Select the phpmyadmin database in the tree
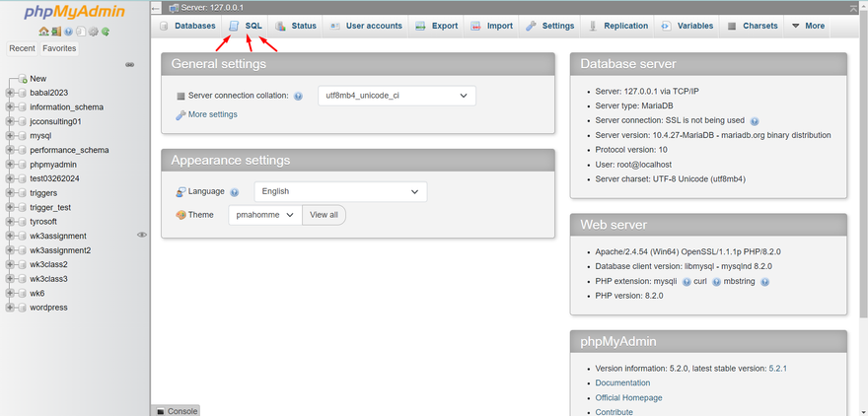The height and width of the screenshot is (416, 868). pyautogui.click(x=54, y=165)
